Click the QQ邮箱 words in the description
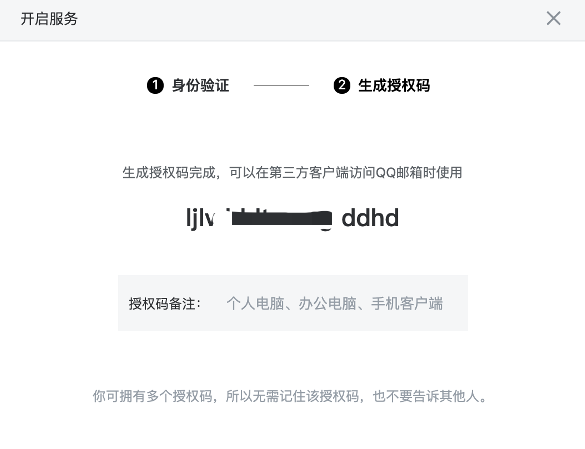Screen dimensions: 585x449 pos(398,172)
